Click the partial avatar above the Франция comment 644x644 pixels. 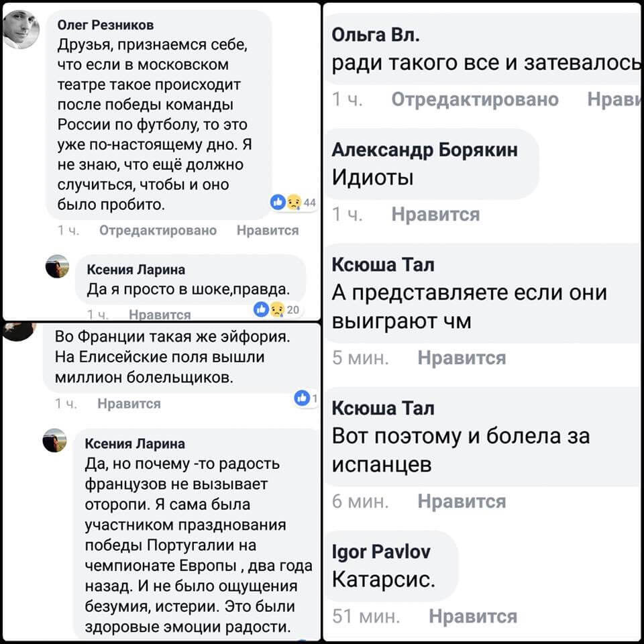point(20,329)
